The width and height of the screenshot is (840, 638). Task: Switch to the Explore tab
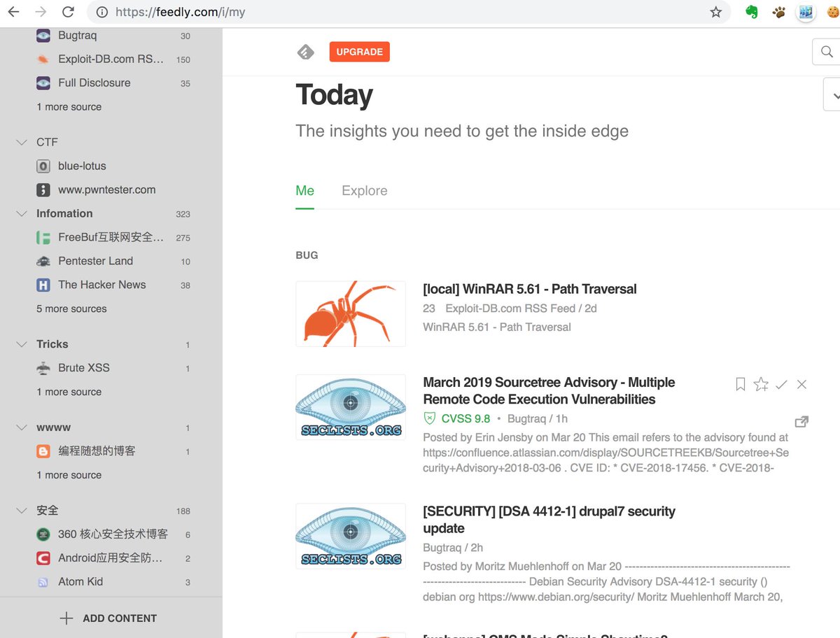coord(364,191)
